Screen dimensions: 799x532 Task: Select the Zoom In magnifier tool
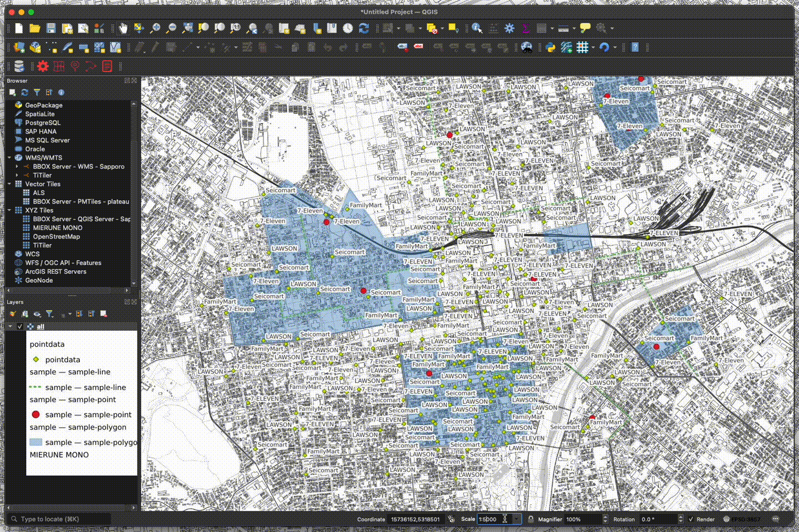coord(155,28)
